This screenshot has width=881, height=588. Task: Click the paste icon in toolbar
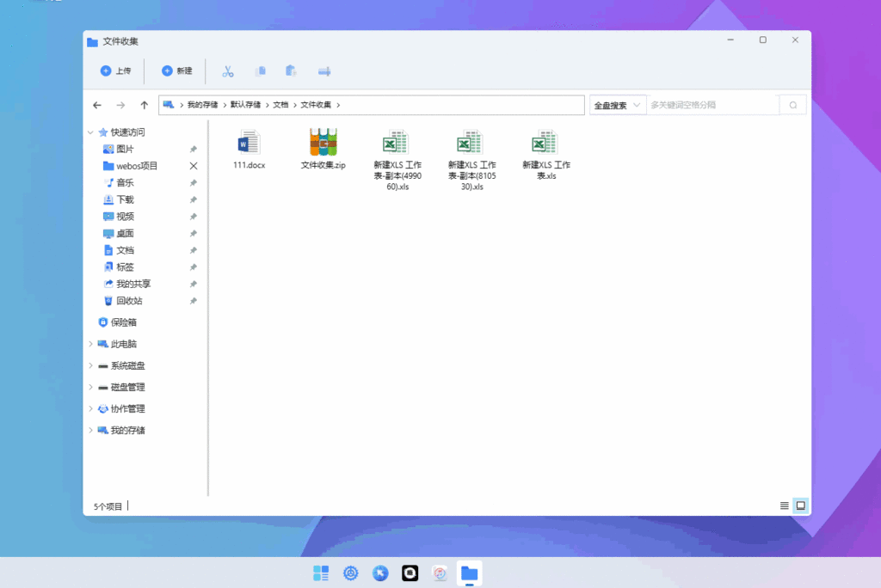291,70
